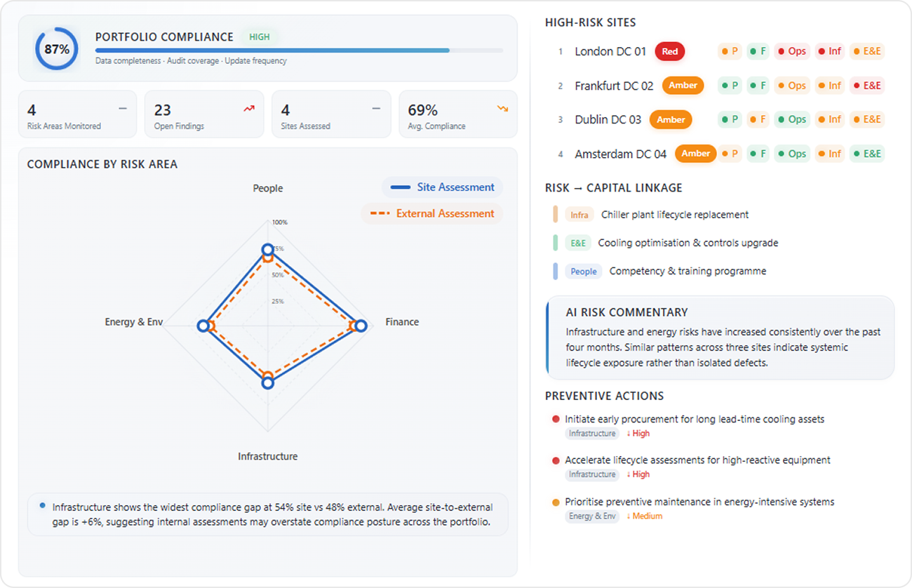Click the Portfolio Compliance progress bar
Screen dimensions: 912x588
coord(300,51)
